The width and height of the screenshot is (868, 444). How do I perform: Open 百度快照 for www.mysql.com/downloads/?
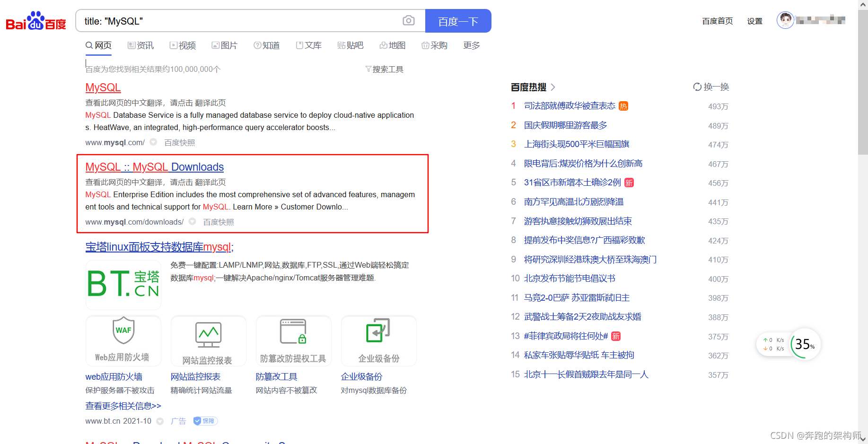pyautogui.click(x=218, y=222)
